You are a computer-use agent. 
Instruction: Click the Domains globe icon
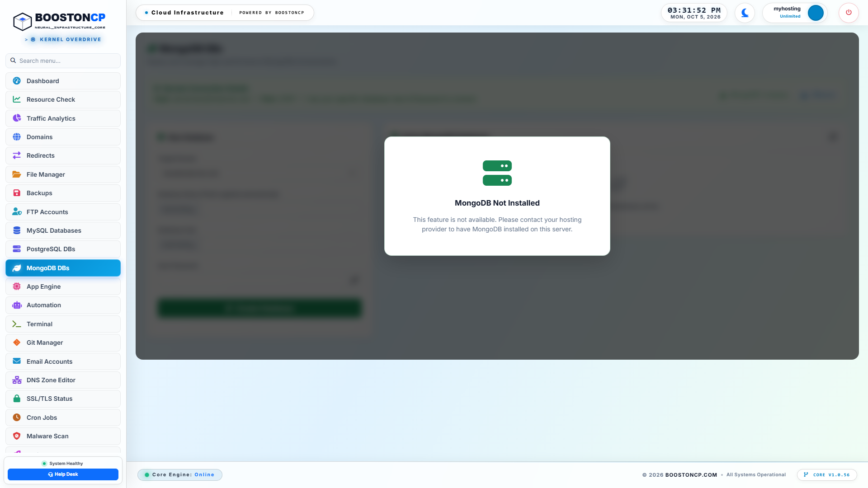pyautogui.click(x=17, y=137)
